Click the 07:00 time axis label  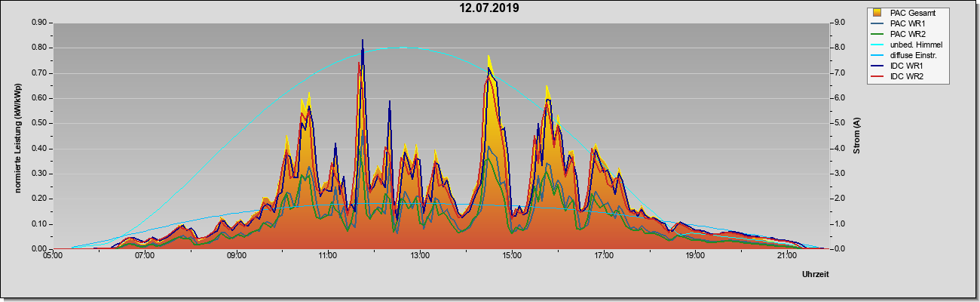pyautogui.click(x=145, y=257)
